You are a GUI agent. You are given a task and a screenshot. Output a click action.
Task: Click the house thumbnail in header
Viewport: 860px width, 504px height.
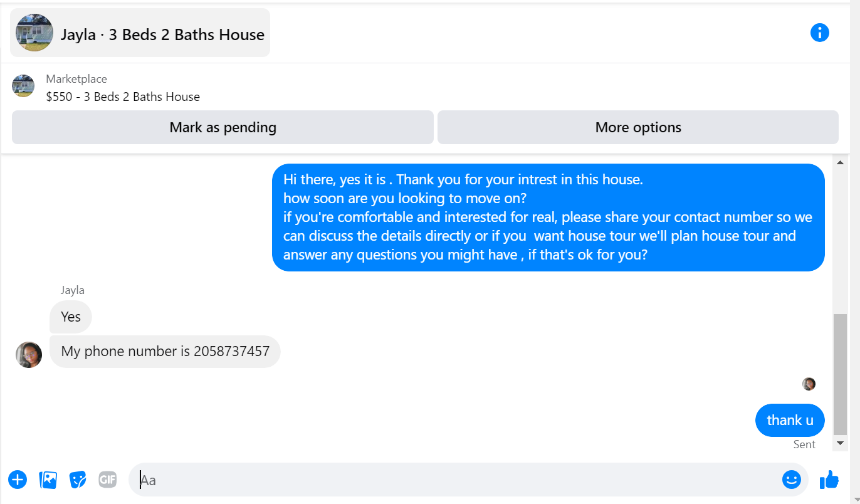[x=34, y=33]
